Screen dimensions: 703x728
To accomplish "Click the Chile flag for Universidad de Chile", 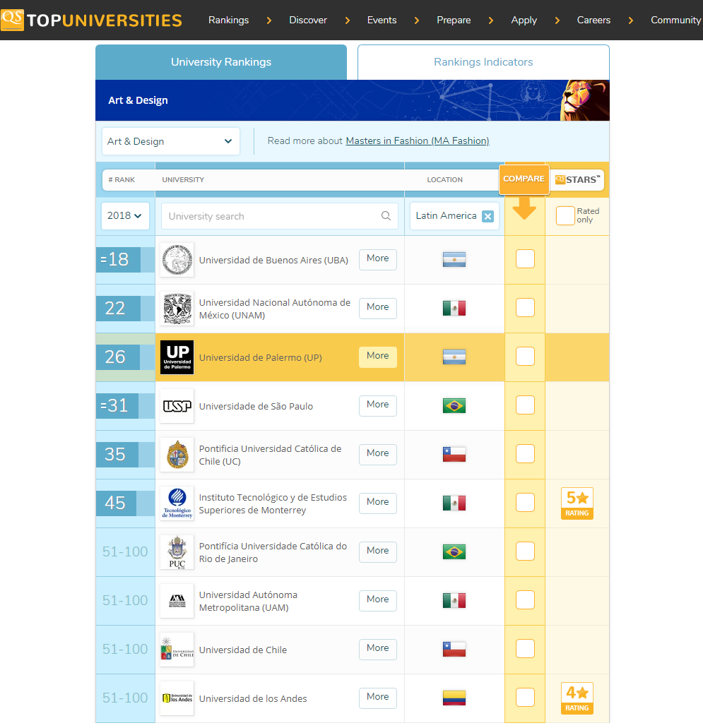I will (x=454, y=650).
